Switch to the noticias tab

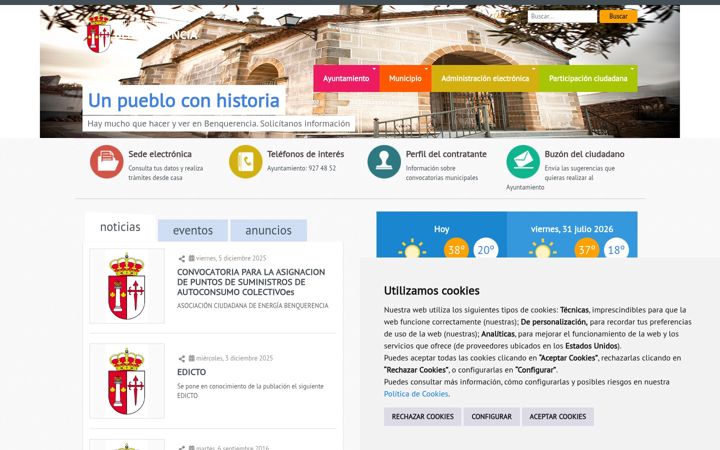click(120, 227)
